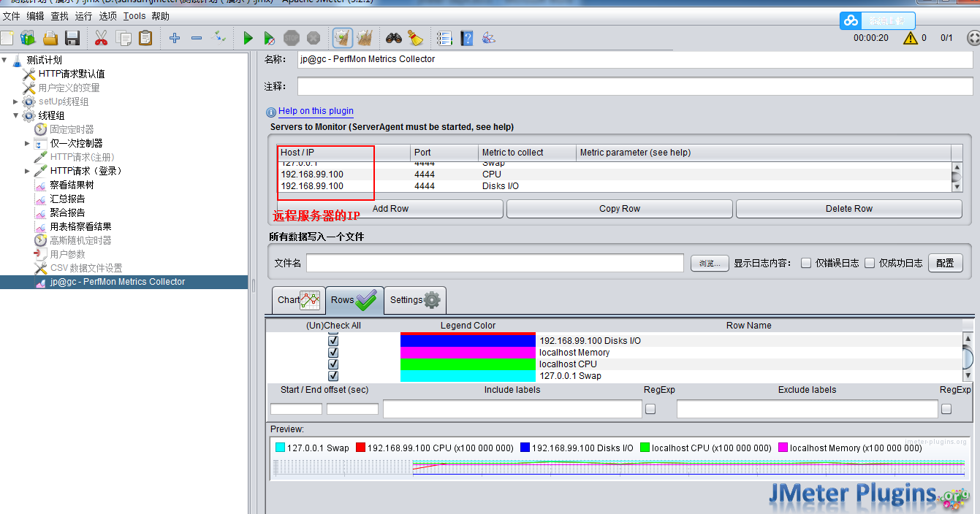The image size is (980, 514).
Task: Select the CSV 数据文件设置 tree item
Action: [x=86, y=268]
